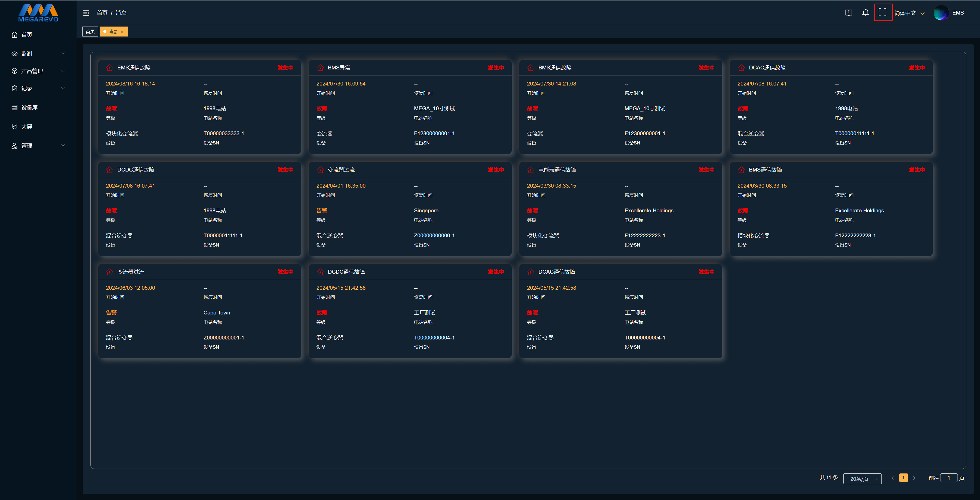Click the EMS user avatar
This screenshot has width=980, height=500.
[x=941, y=13]
